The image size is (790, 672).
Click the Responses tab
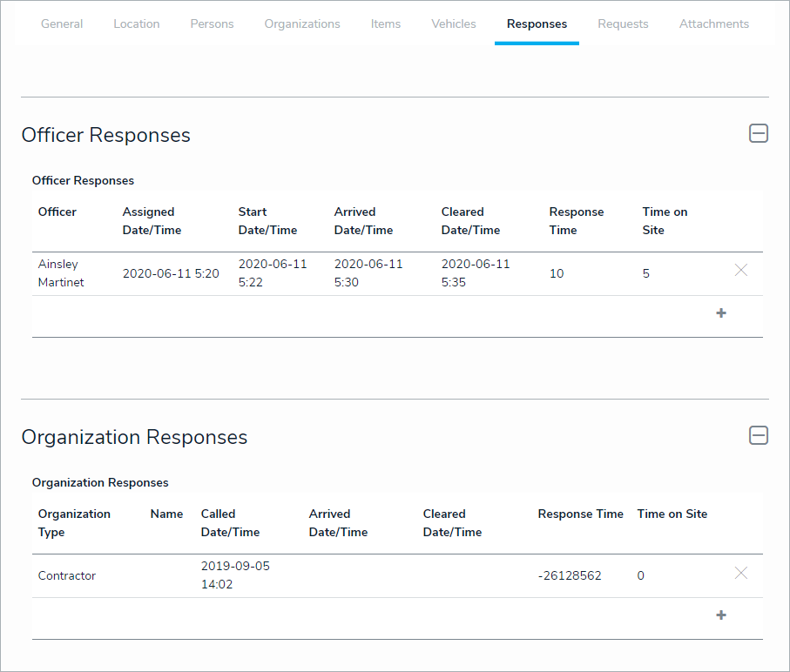pyautogui.click(x=537, y=24)
